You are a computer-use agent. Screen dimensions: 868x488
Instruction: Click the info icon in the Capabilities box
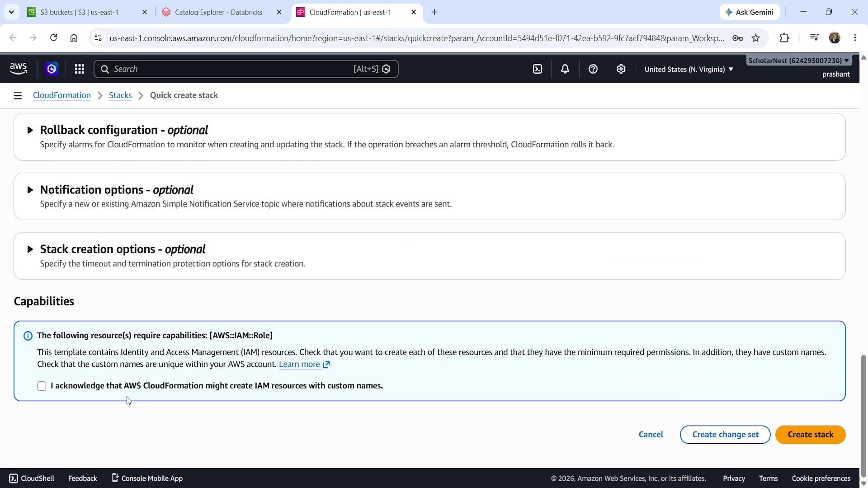[28, 336]
